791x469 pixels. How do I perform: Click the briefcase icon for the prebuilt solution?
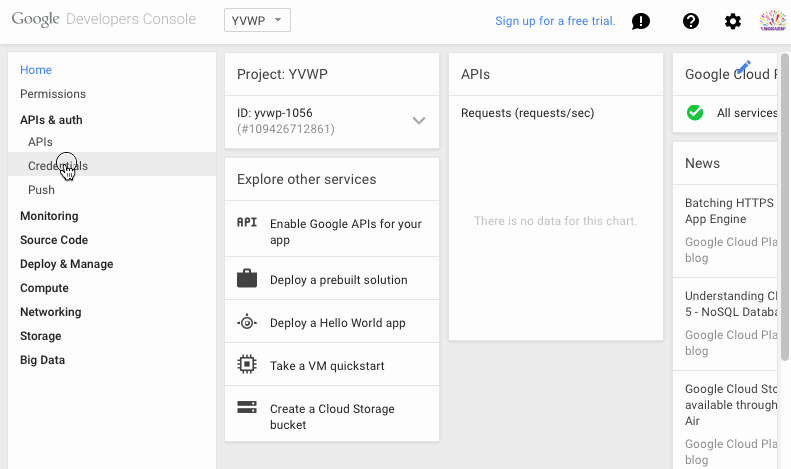click(247, 278)
